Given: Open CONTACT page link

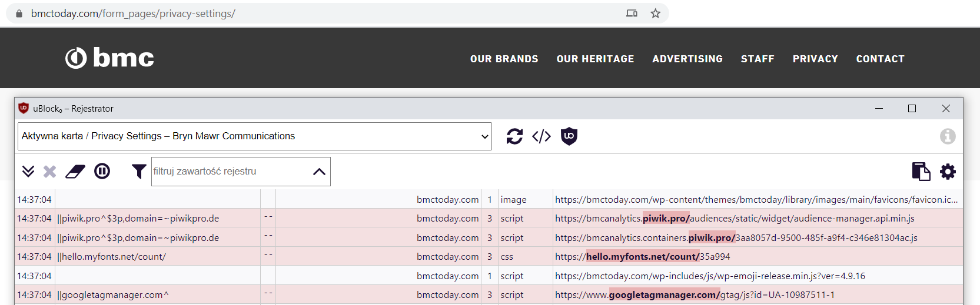Looking at the screenshot, I should (881, 59).
